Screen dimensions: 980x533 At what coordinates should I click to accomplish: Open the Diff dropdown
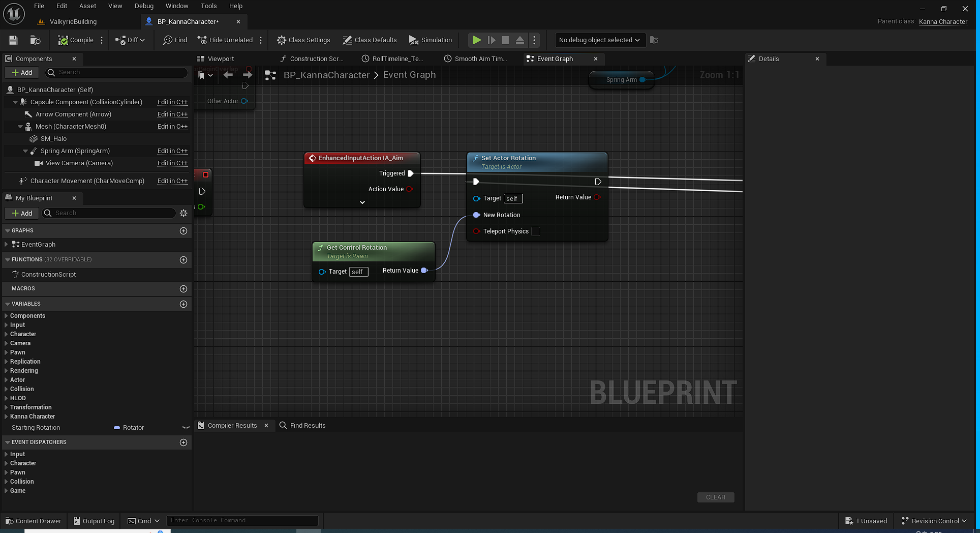point(130,40)
